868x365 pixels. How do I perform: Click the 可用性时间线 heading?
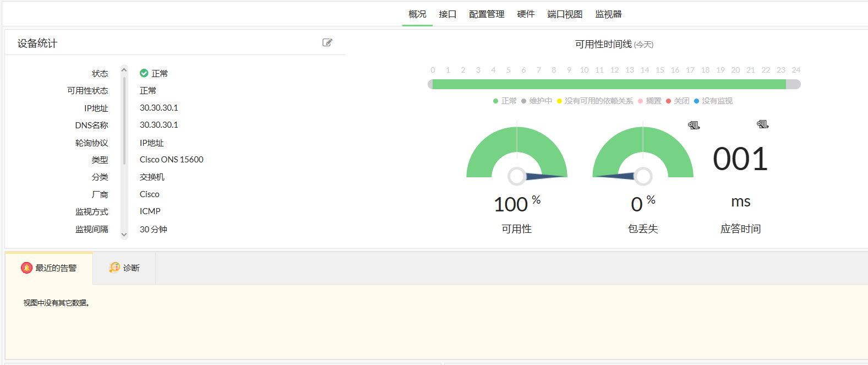click(603, 44)
